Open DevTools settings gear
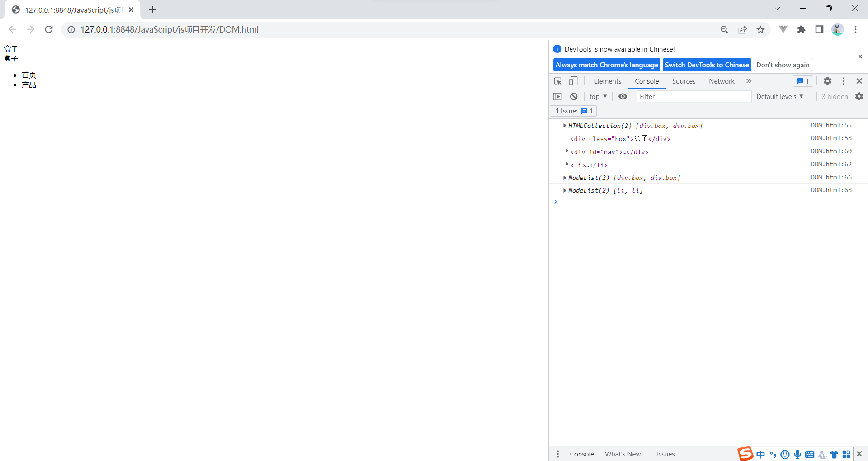Screen dimensions: 868x461 (827, 81)
